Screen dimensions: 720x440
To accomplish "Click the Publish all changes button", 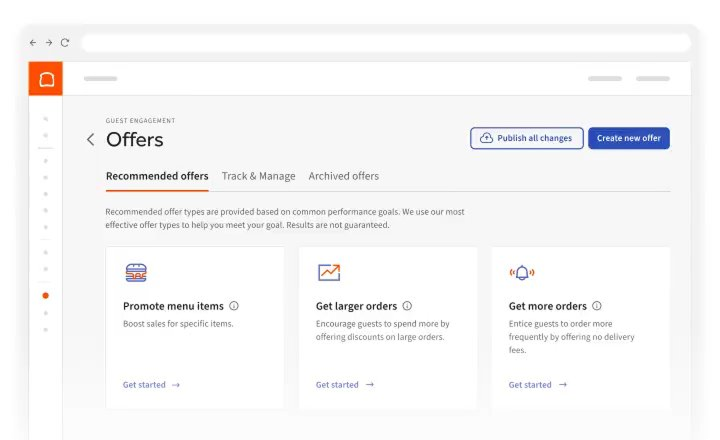I will [x=527, y=138].
